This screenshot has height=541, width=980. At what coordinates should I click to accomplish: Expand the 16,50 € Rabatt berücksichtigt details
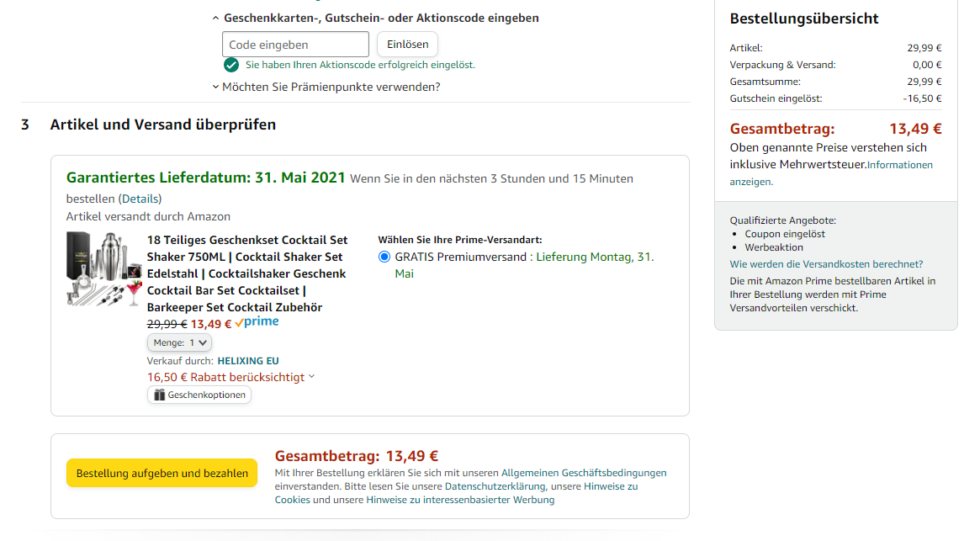(x=230, y=377)
